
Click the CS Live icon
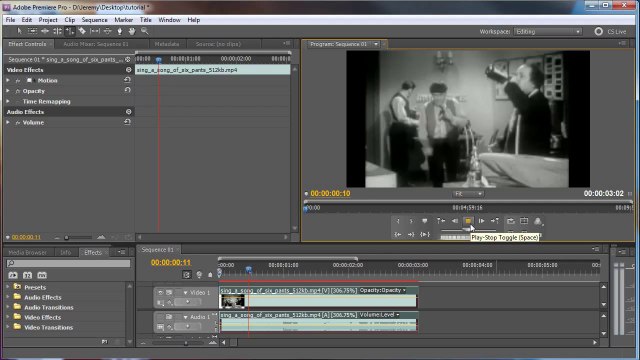[598, 31]
